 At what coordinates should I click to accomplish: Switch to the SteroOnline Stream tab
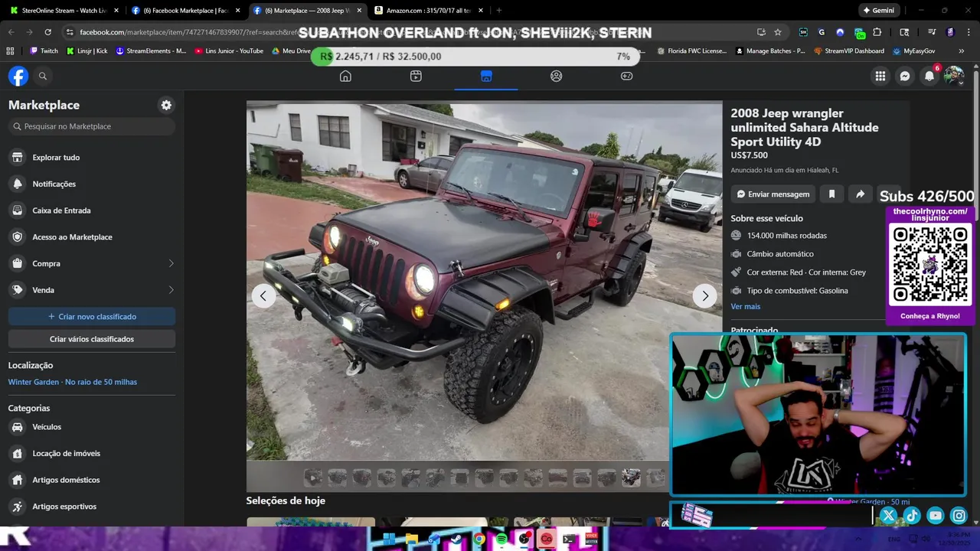pos(64,11)
